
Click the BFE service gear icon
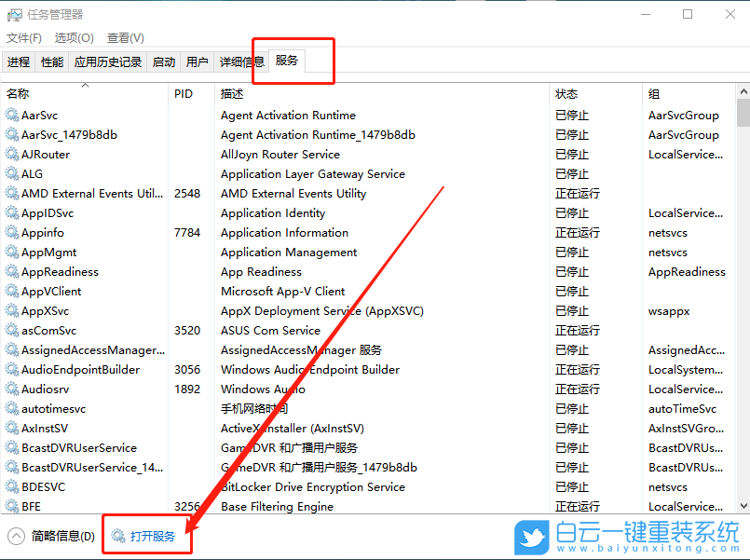(x=13, y=506)
